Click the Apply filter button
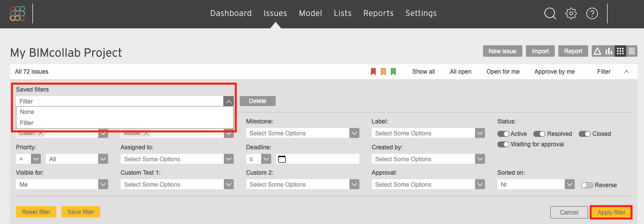 pyautogui.click(x=612, y=213)
